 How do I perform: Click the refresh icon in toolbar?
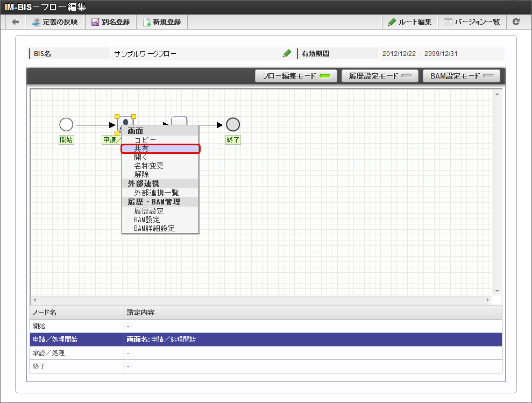[x=516, y=22]
